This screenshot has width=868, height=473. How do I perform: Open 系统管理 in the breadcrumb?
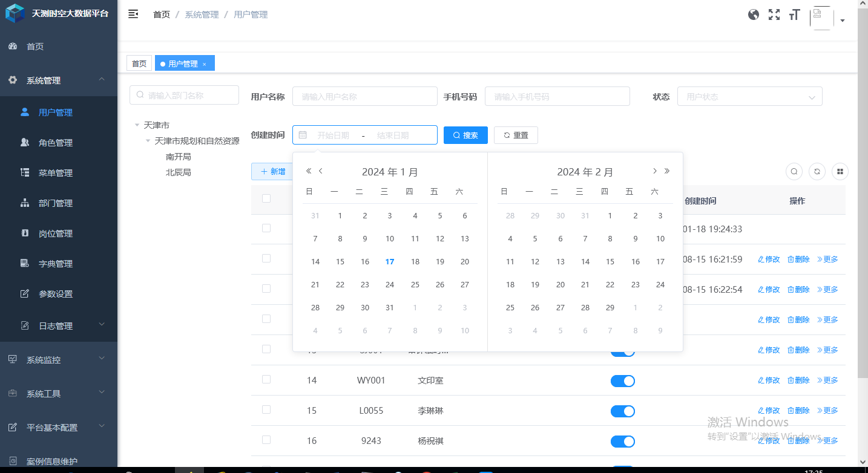(202, 14)
